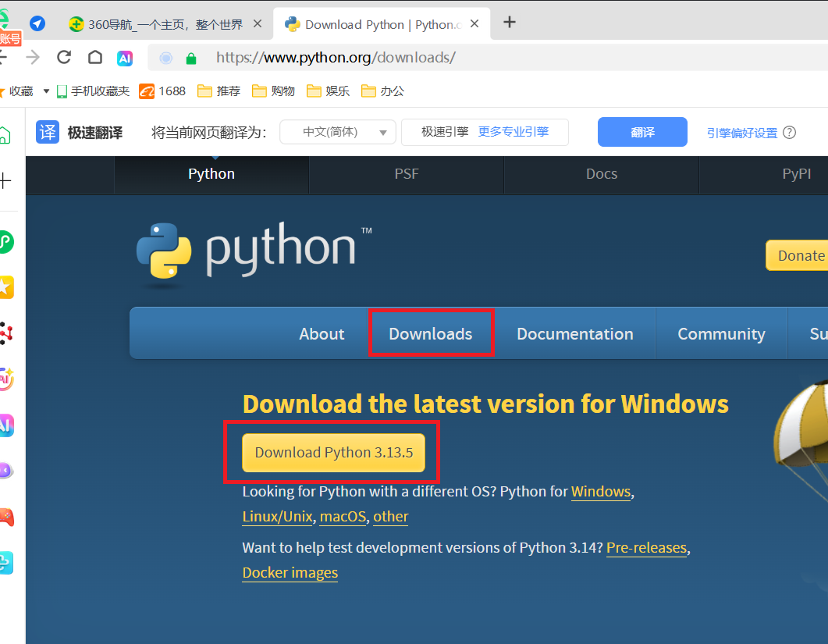Click the sidebar plus add icon
Viewport: 828px width, 644px height.
(x=5, y=181)
